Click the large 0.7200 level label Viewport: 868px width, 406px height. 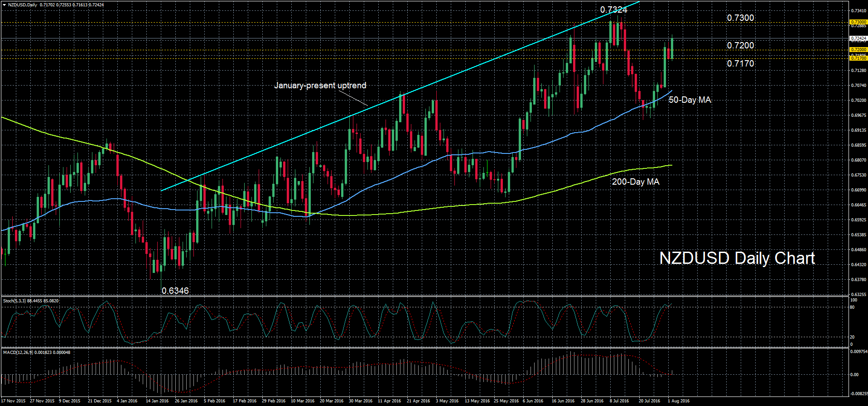point(740,45)
